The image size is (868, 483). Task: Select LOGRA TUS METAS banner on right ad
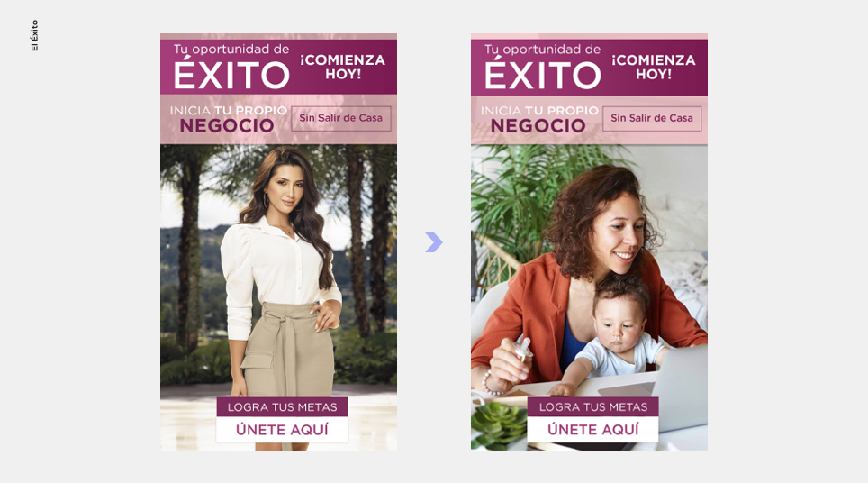click(x=592, y=406)
